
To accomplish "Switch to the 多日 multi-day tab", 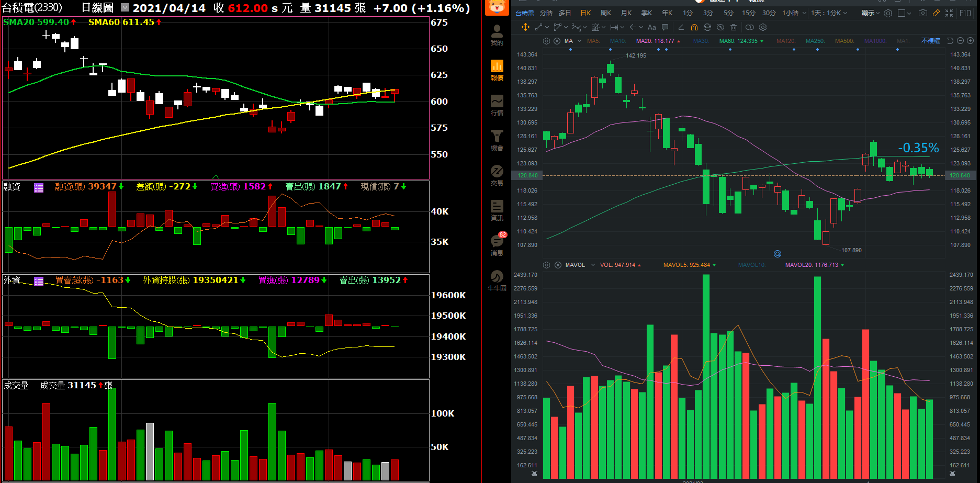I will tap(565, 13).
